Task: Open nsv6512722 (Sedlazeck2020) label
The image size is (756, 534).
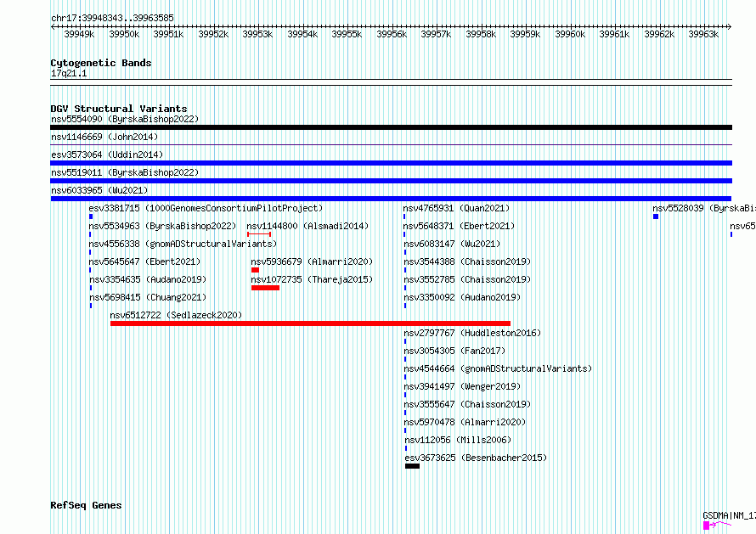Action: (176, 315)
